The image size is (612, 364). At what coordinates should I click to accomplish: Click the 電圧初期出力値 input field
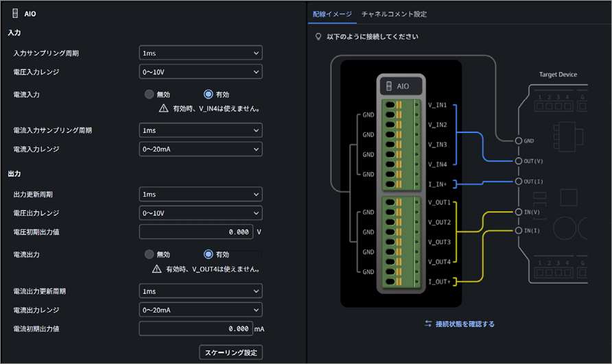click(x=196, y=232)
